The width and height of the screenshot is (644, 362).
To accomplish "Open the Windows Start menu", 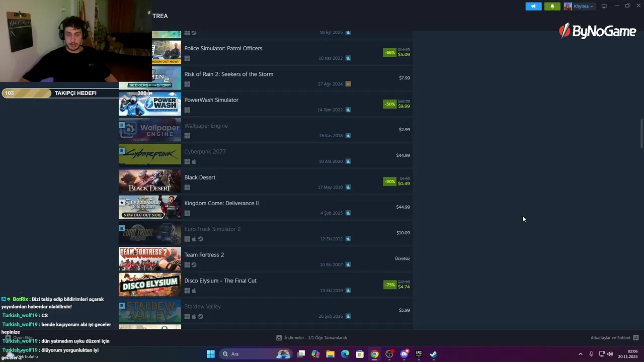I will pos(211,354).
